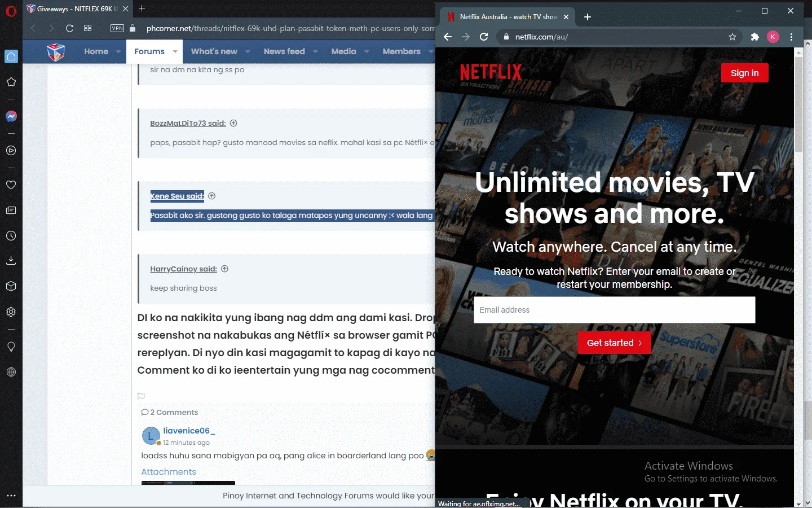812x508 pixels.
Task: Open the HarryCainoy said link
Action: point(183,269)
